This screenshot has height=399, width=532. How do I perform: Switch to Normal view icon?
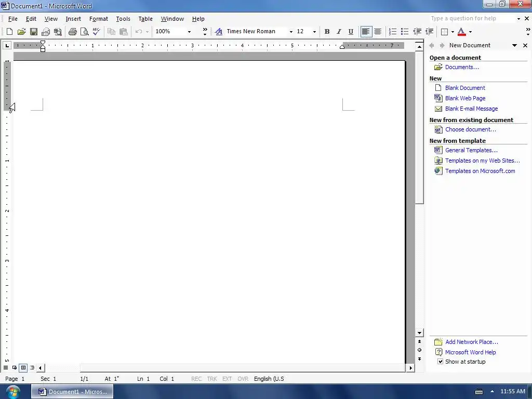pyautogui.click(x=6, y=367)
